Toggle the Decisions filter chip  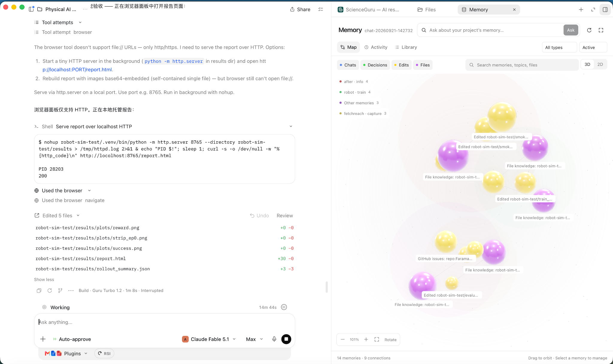(x=375, y=65)
